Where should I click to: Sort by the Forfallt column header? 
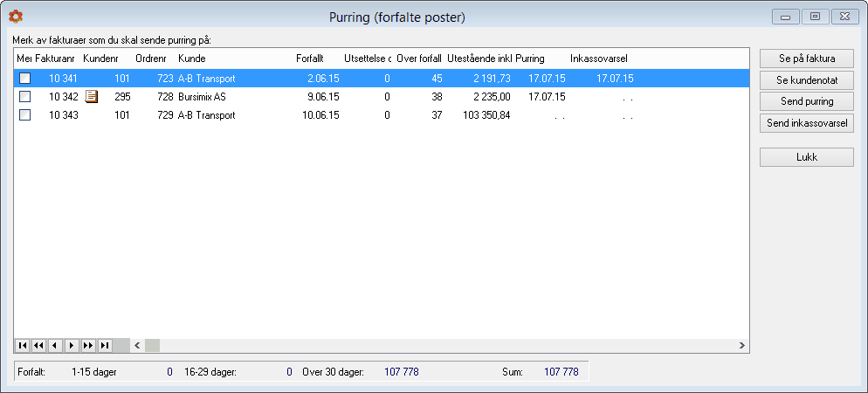(x=309, y=59)
